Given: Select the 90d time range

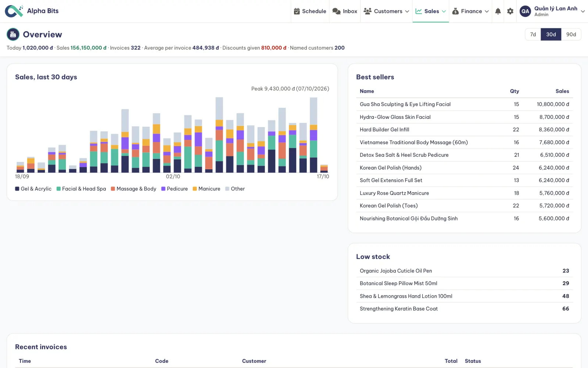Looking at the screenshot, I should (x=571, y=35).
